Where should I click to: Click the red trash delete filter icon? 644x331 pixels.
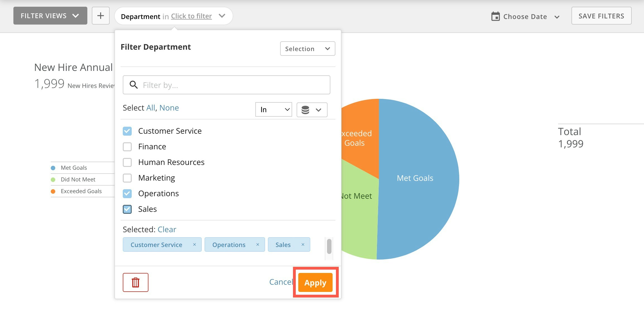tap(135, 282)
